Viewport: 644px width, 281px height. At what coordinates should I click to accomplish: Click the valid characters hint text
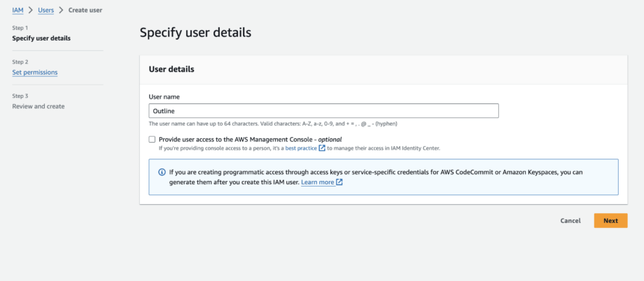[x=273, y=124]
